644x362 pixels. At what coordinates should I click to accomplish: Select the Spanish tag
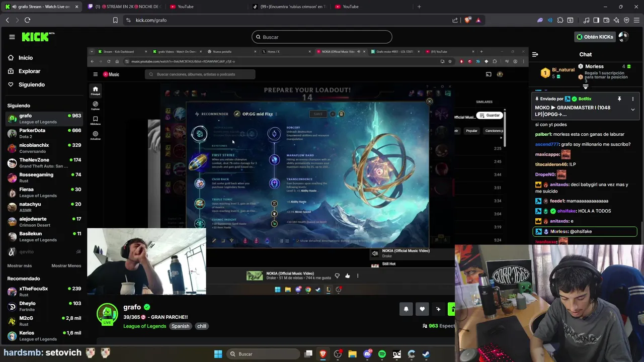[x=180, y=326]
